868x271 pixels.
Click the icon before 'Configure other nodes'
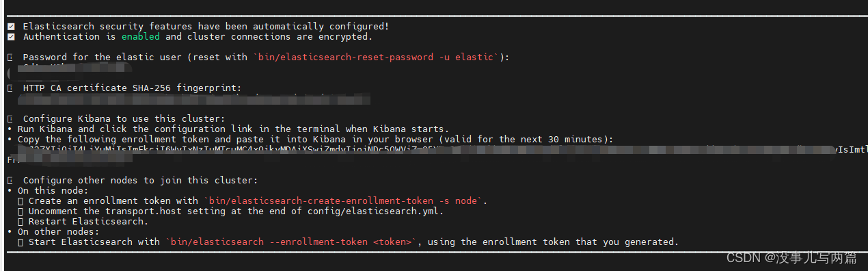point(10,181)
